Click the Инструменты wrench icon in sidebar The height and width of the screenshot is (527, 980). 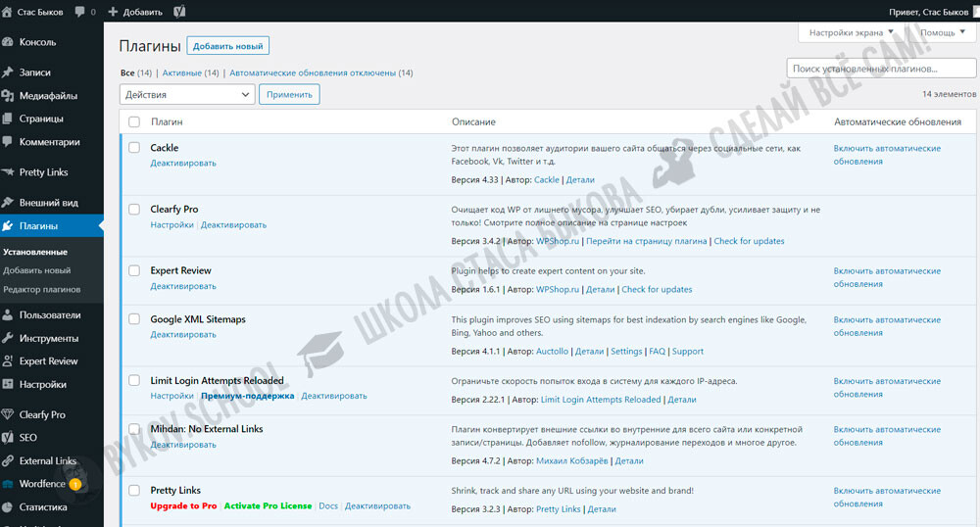point(8,338)
